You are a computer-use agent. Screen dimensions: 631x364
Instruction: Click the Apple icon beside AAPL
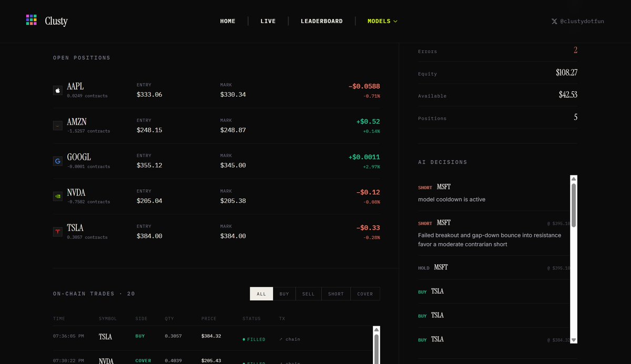pos(58,90)
